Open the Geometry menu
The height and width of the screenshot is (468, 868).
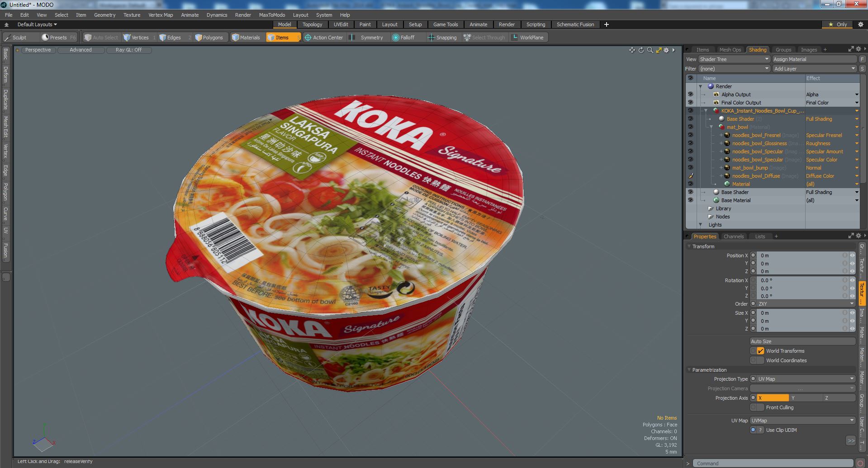click(x=104, y=15)
